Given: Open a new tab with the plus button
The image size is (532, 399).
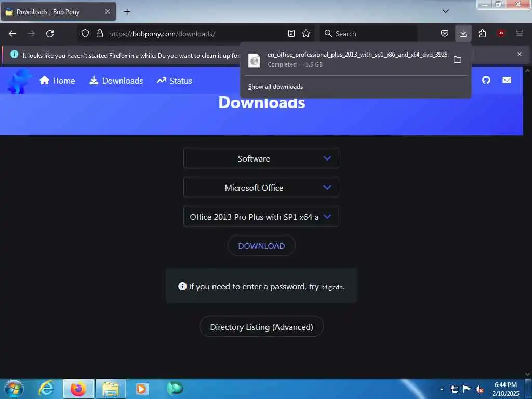Looking at the screenshot, I should click(127, 12).
